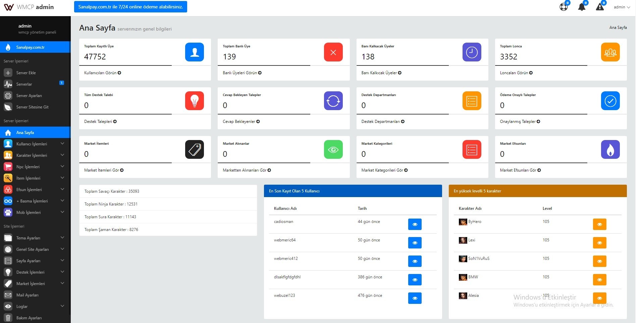
Task: Expand Tema Ayarları sidebar menu
Action: [x=35, y=238]
